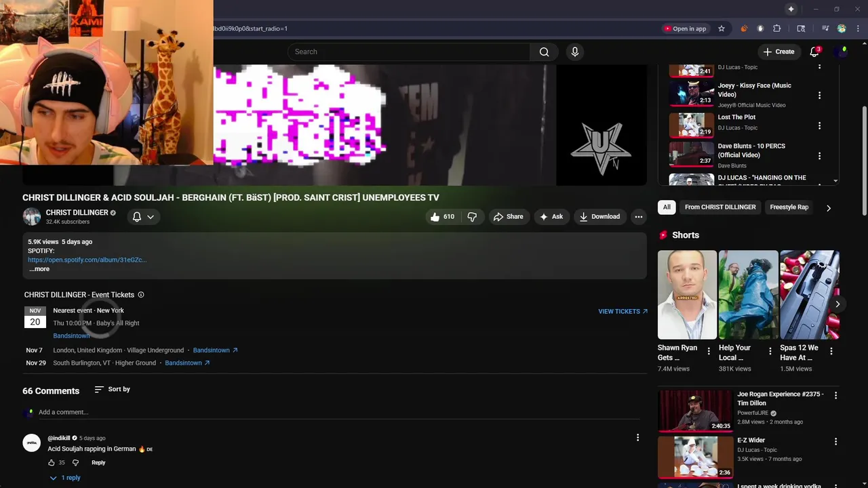Click the search magnifier button
The image size is (868, 488).
click(544, 52)
